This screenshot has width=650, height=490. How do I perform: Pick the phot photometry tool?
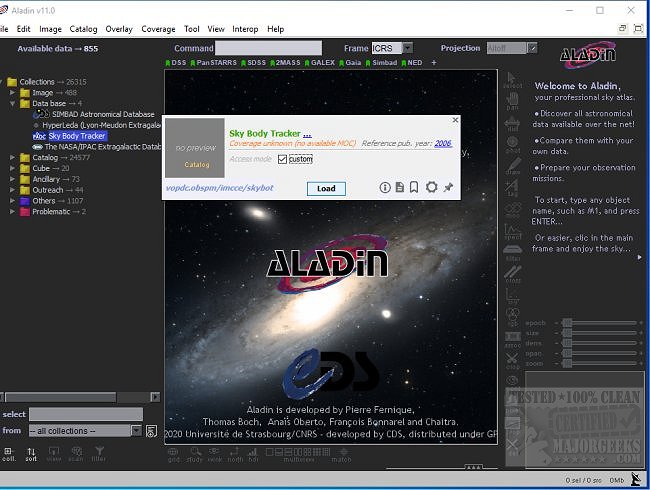click(x=512, y=145)
